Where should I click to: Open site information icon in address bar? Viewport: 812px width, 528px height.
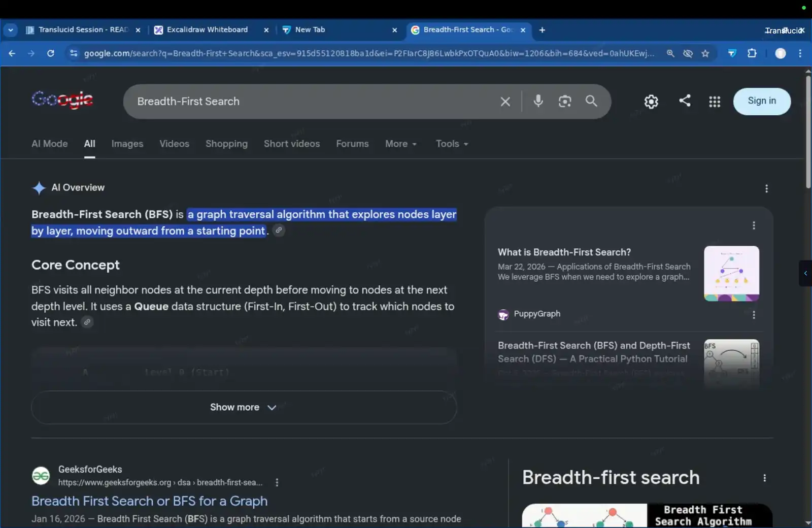(74, 53)
